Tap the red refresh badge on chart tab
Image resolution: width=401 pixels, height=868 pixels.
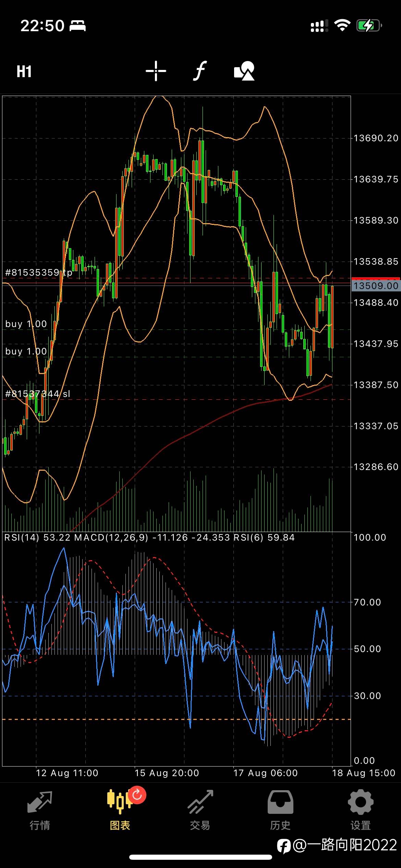(x=137, y=795)
